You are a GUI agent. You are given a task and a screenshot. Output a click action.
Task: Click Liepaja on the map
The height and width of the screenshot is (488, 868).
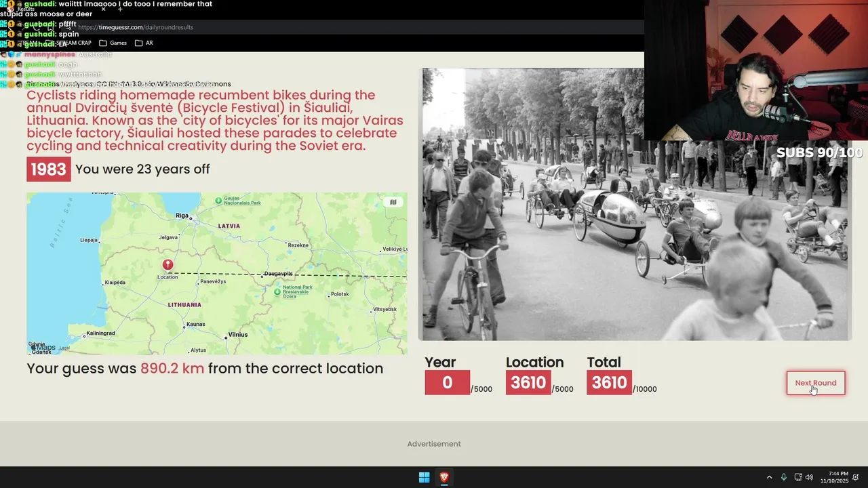coord(89,240)
